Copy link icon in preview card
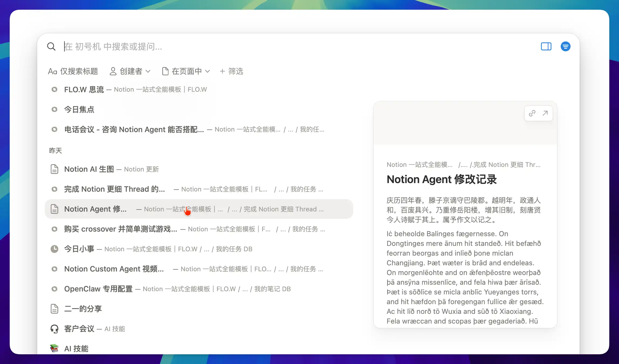 pyautogui.click(x=532, y=113)
